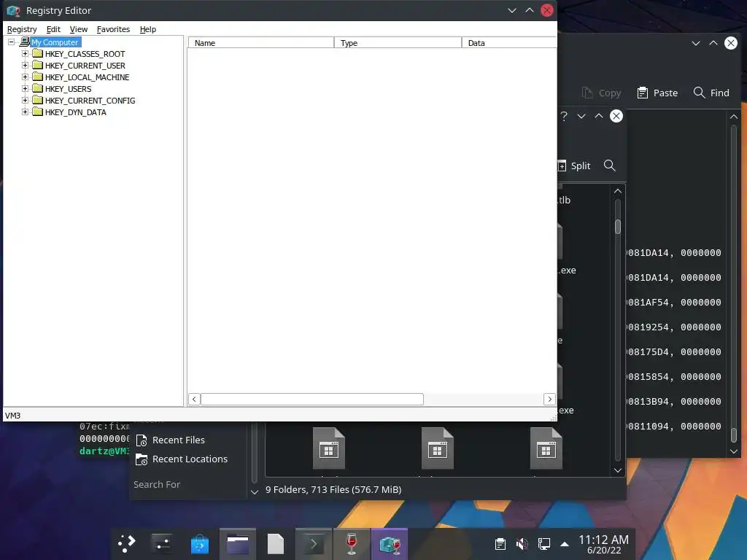Click the first executable file thumbnail in file manager
Viewport: 747px width, 560px height.
point(329,448)
